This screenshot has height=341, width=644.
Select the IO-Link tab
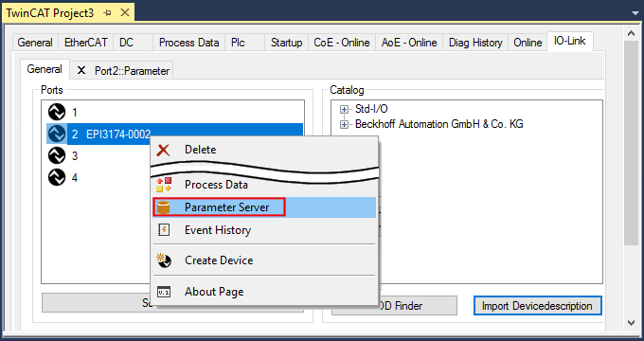click(570, 41)
